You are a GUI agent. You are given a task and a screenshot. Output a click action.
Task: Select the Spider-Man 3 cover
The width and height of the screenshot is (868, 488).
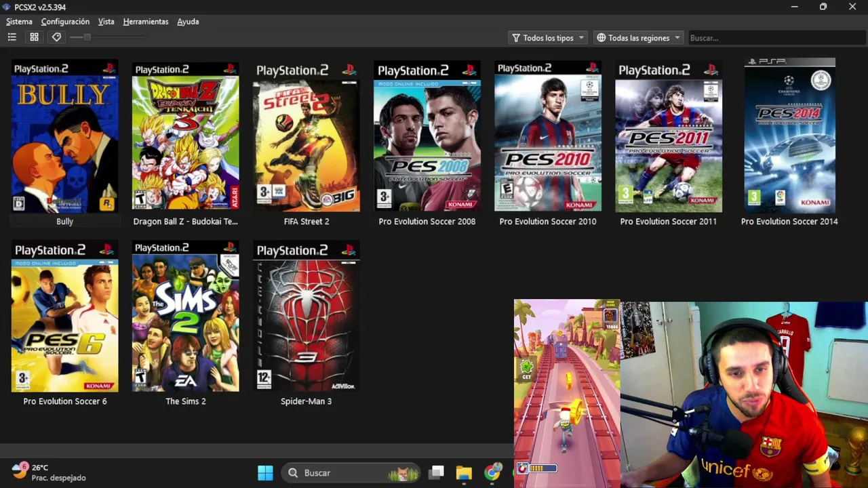coord(306,316)
